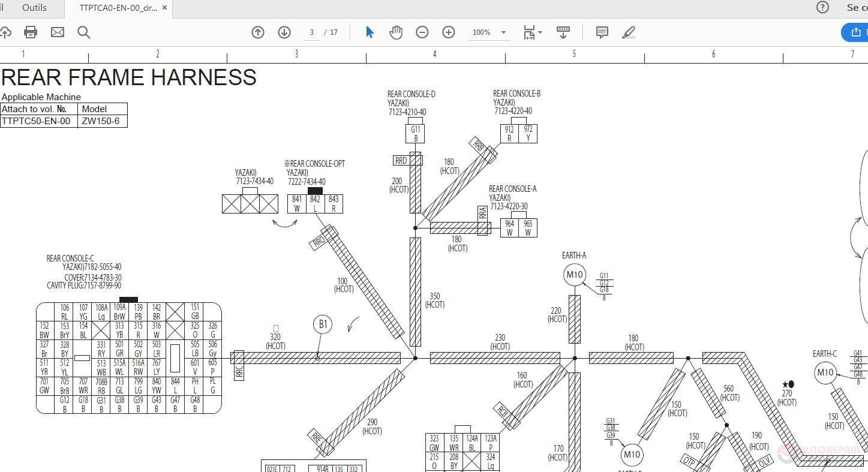
Task: Click the ZW150-6 model cell
Action: pos(103,121)
